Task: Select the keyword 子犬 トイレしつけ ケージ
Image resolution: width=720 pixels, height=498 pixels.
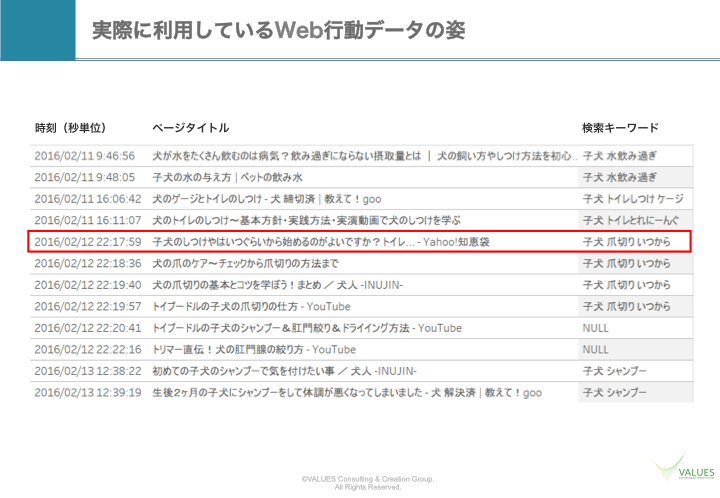Action: [633, 198]
